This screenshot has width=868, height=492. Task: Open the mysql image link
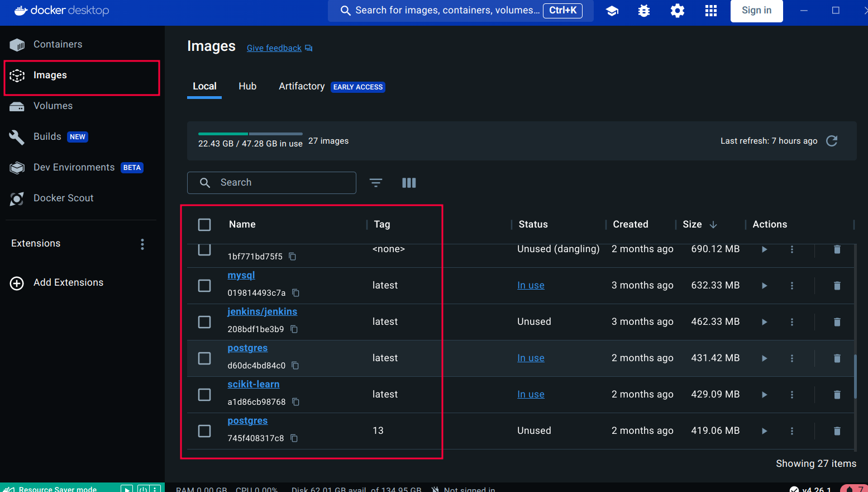point(241,275)
